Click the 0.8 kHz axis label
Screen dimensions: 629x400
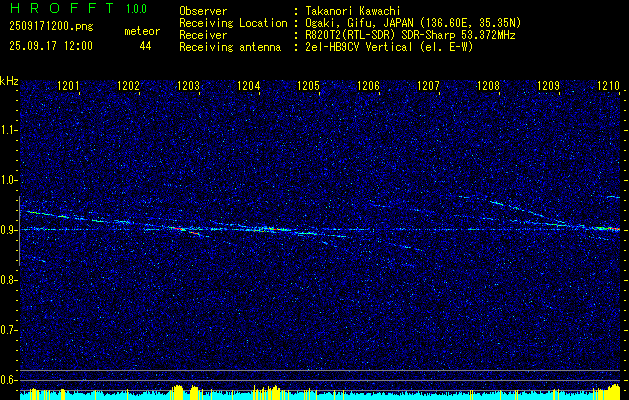7,280
